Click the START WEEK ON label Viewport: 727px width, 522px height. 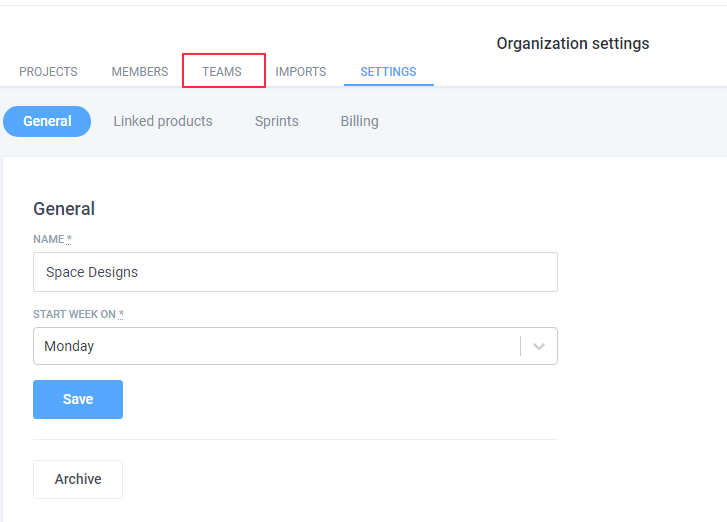[74, 314]
